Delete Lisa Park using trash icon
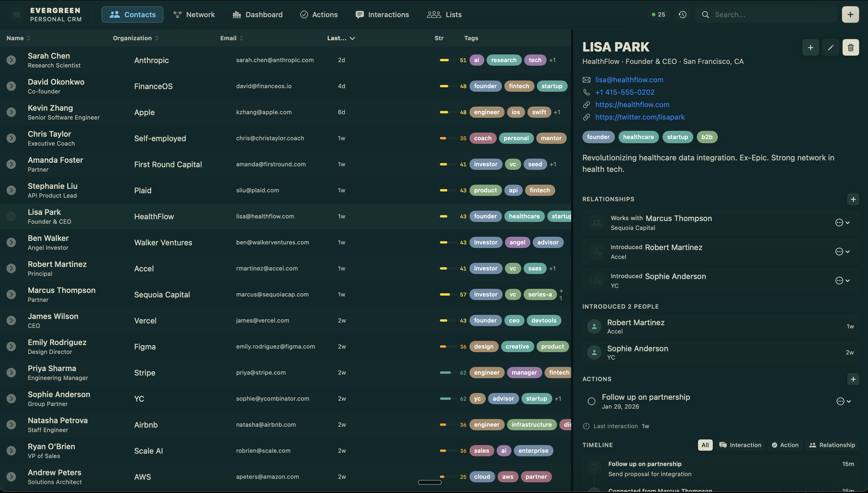This screenshot has width=868, height=493. pos(851,47)
